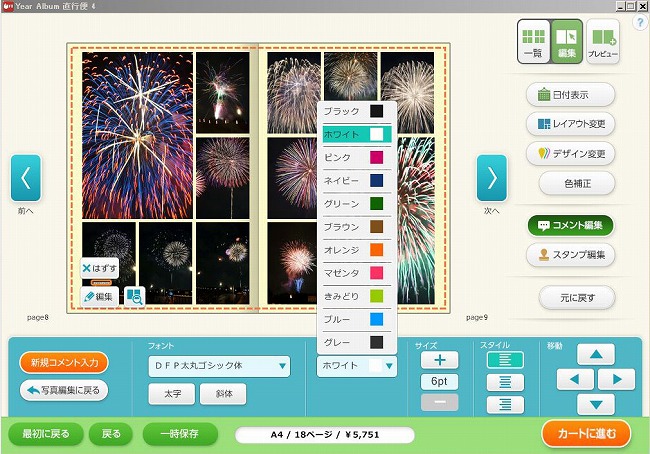Viewport: 650px width, 454px height.
Task: Choose ネイビー from the color list
Action: [356, 181]
